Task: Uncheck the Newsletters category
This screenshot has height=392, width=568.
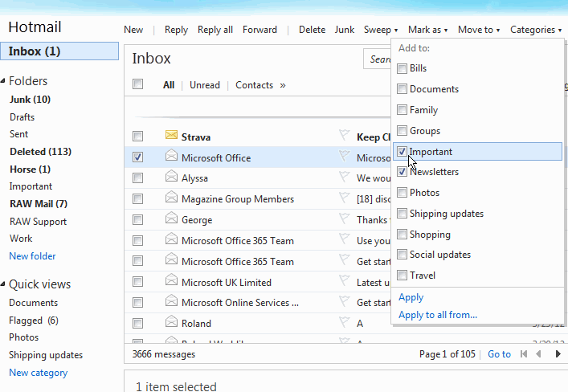Action: tap(402, 172)
